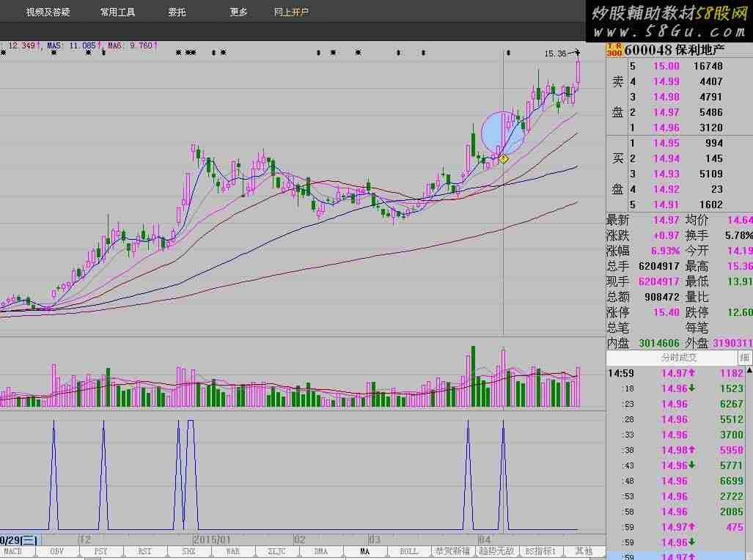Viewport: 753px width, 560px height.
Task: Switch to the 其他 tab
Action: pyautogui.click(x=584, y=551)
